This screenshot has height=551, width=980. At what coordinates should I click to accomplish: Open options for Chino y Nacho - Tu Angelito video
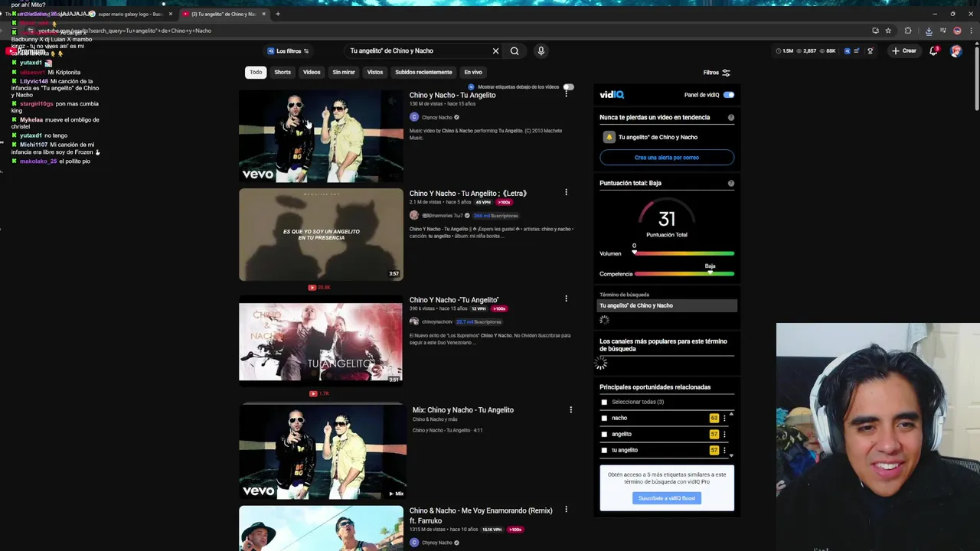567,94
